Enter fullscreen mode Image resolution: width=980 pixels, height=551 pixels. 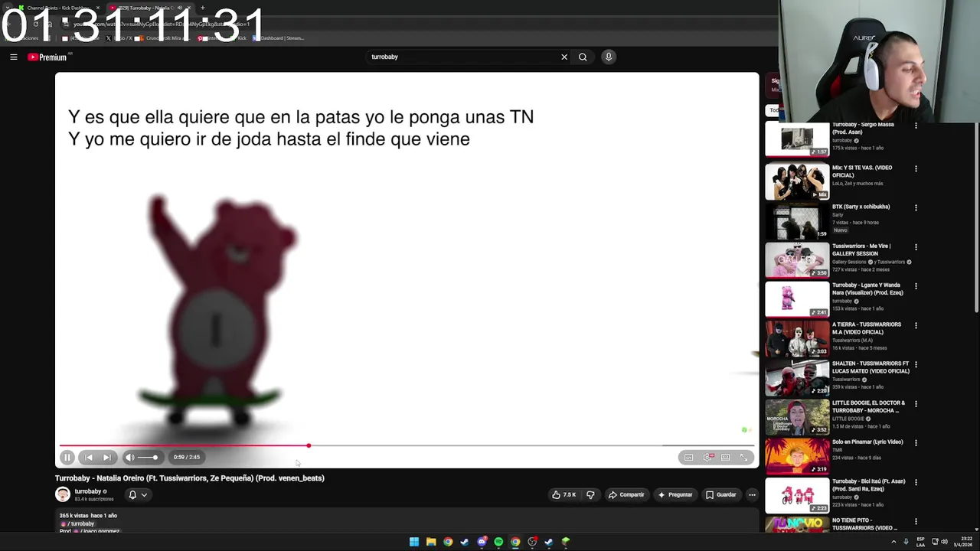click(x=744, y=457)
